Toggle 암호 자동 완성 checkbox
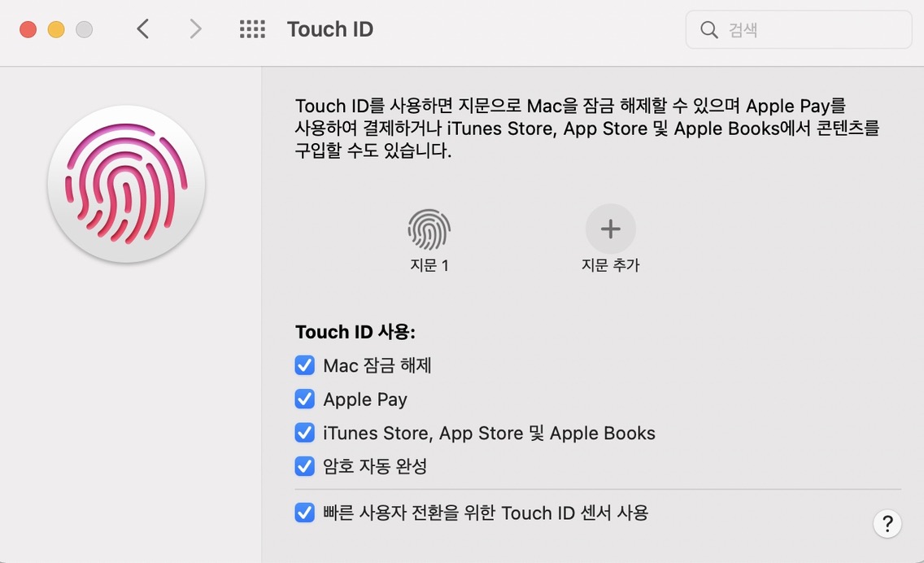The height and width of the screenshot is (563, 924). click(x=305, y=466)
